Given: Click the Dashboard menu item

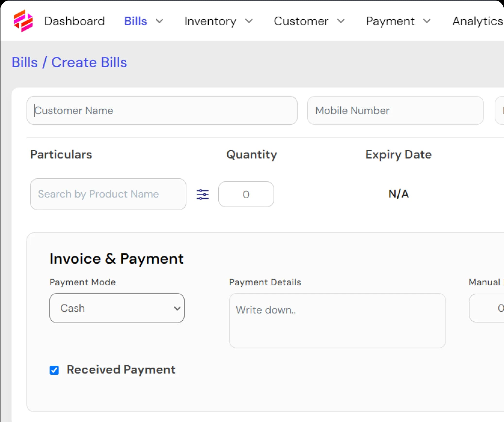Looking at the screenshot, I should (75, 20).
